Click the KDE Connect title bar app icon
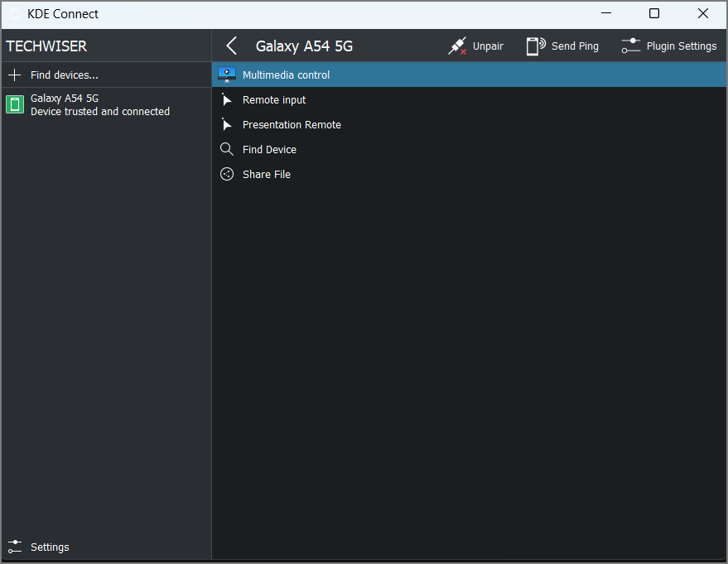This screenshot has width=728, height=564. pos(15,14)
